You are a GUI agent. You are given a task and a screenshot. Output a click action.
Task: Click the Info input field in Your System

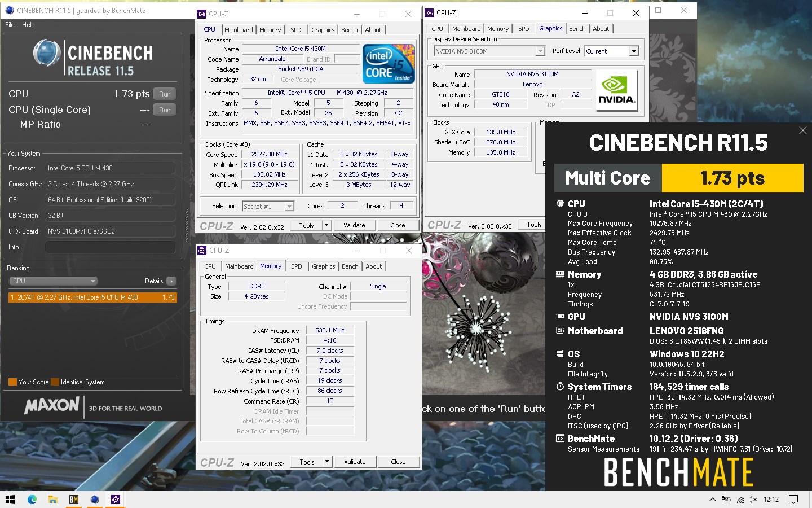[111, 247]
